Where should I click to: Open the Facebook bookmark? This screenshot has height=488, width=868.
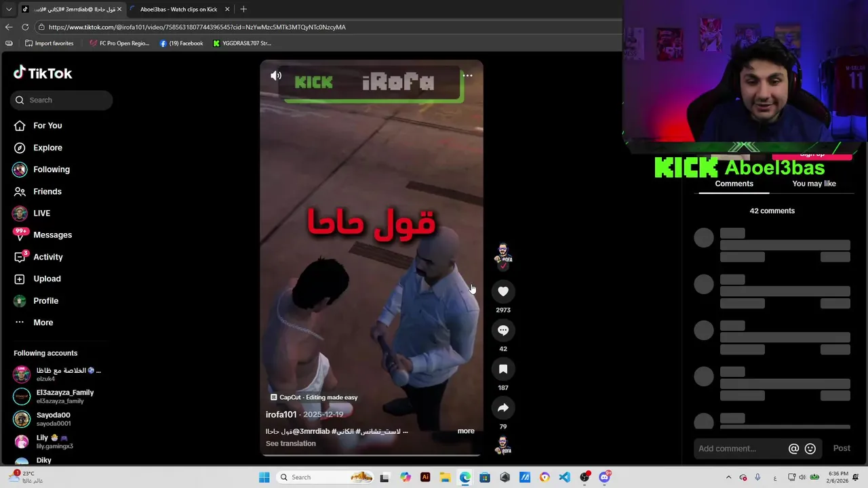point(181,43)
